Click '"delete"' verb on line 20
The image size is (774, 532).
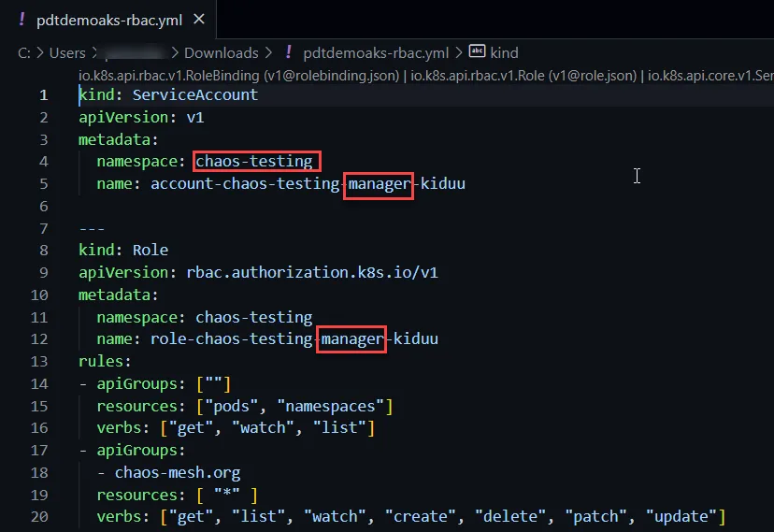coord(510,517)
